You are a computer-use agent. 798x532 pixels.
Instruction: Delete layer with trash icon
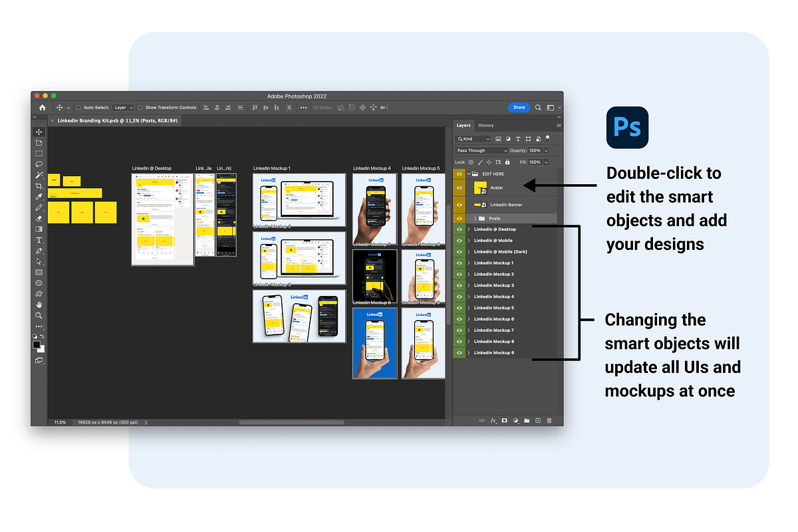(x=549, y=420)
